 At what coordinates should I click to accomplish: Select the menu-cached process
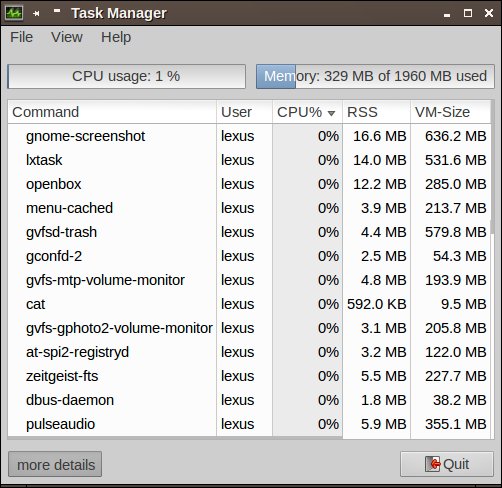pos(249,208)
